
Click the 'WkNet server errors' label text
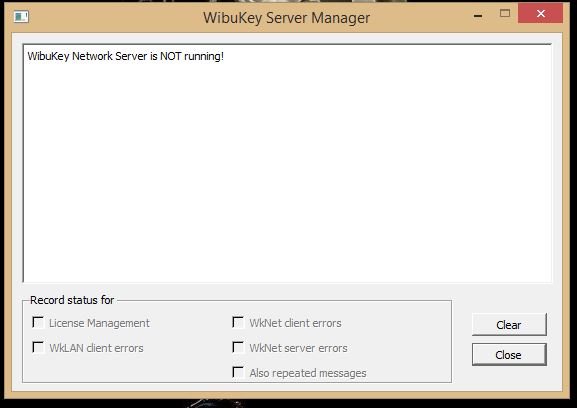pos(298,348)
